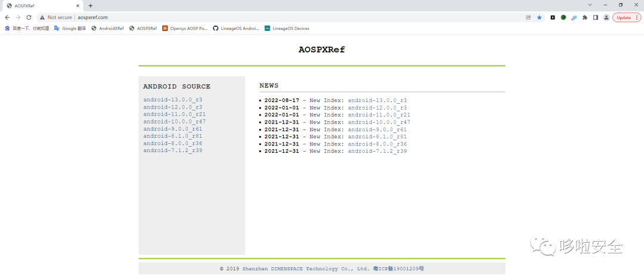Click the AOSPXRef page heading

click(x=321, y=50)
